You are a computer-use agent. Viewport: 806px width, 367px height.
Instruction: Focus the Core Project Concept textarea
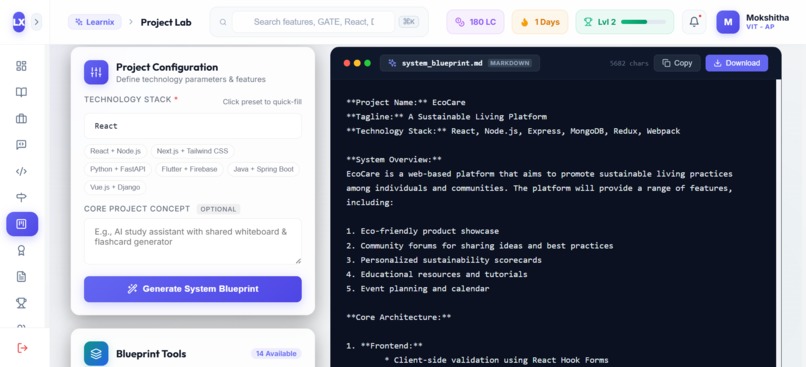click(193, 242)
